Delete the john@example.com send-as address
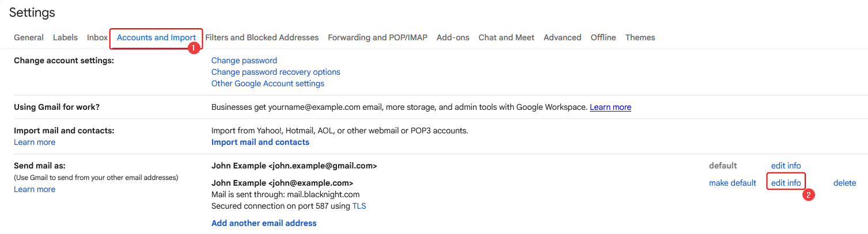The width and height of the screenshot is (868, 234). 845,183
